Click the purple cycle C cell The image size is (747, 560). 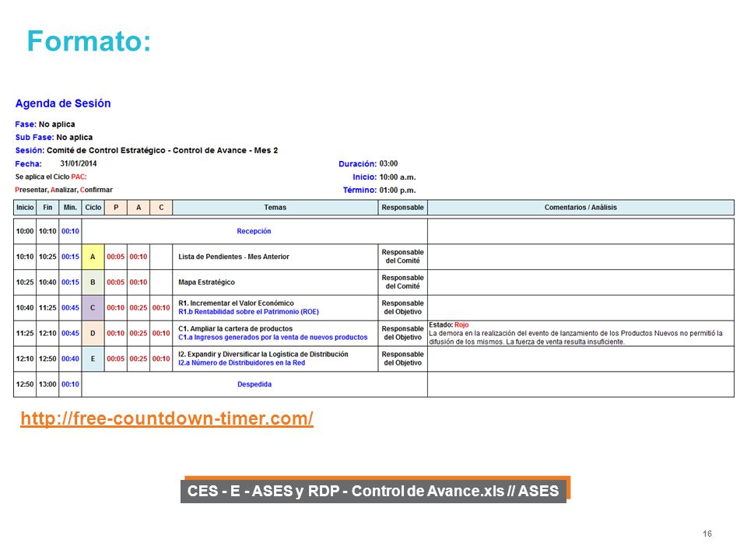coord(93,308)
